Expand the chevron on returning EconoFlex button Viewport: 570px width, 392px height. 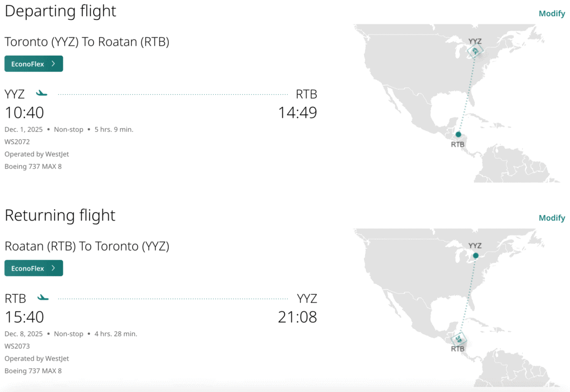click(53, 268)
